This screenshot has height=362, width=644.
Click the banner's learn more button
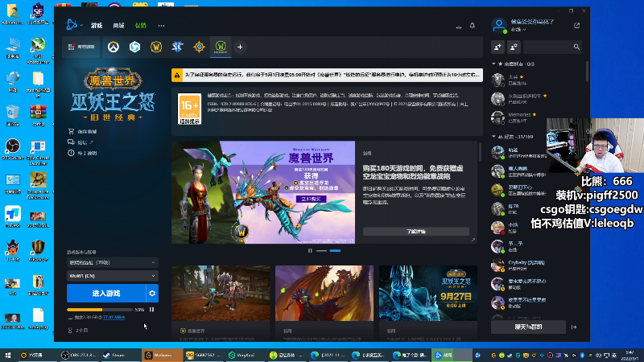pos(415,232)
